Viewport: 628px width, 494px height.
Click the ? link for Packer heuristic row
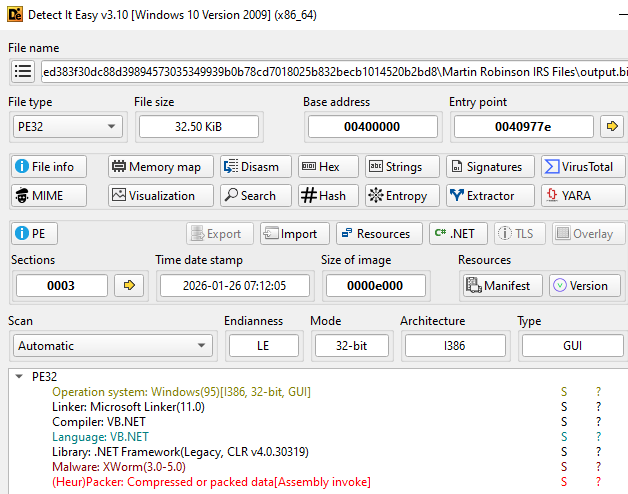point(598,482)
